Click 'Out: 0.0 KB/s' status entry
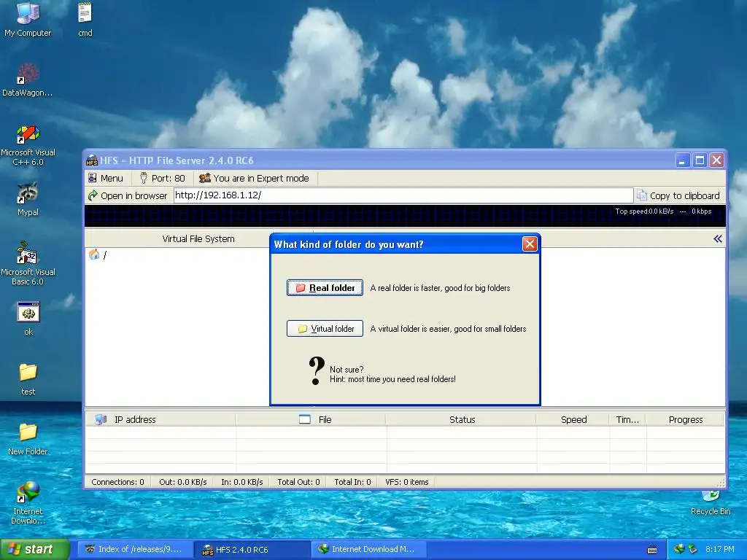Image resolution: width=747 pixels, height=560 pixels. coord(182,482)
